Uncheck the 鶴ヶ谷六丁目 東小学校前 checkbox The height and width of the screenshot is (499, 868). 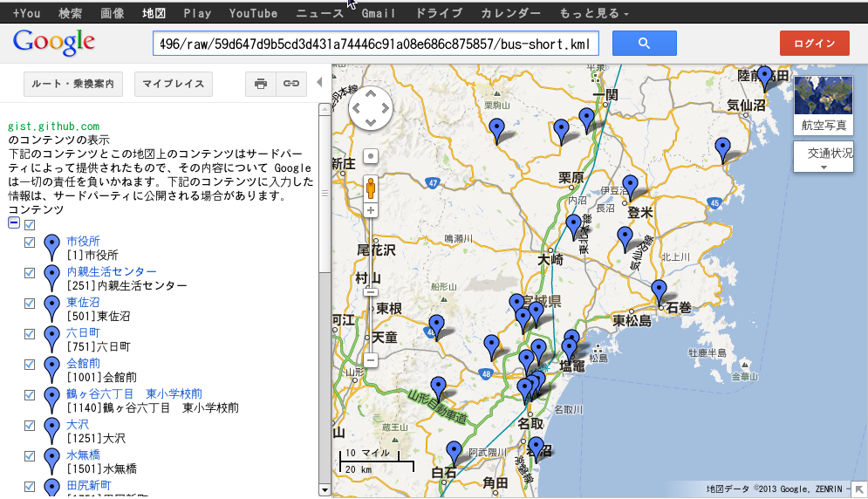[x=30, y=395]
